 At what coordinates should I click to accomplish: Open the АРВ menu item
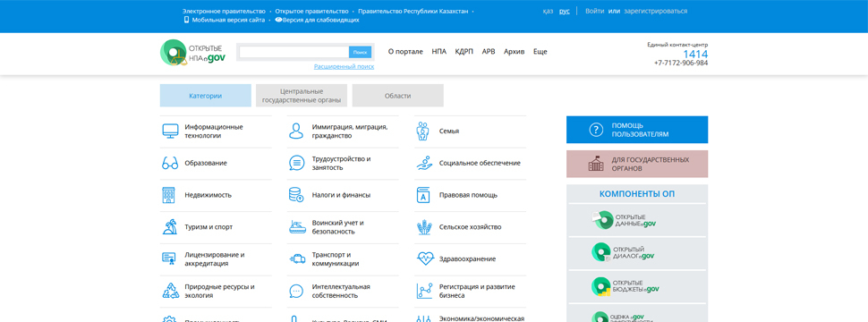[x=489, y=52]
